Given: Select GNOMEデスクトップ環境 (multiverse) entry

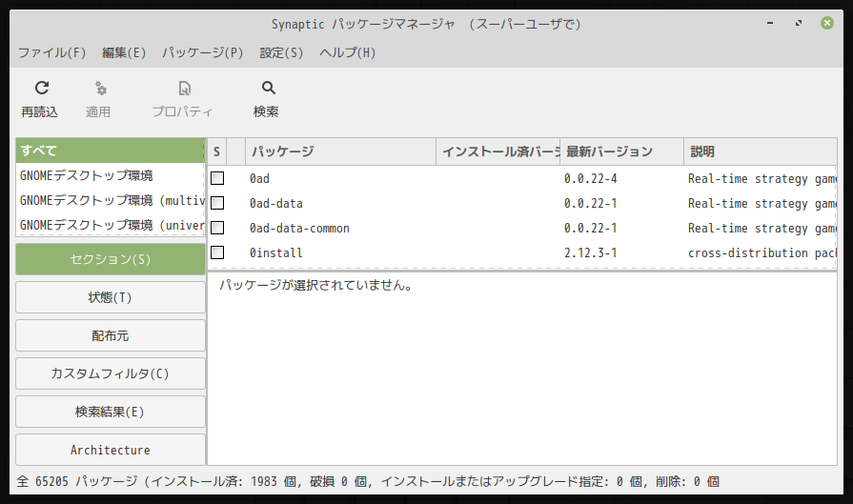Looking at the screenshot, I should [x=111, y=200].
